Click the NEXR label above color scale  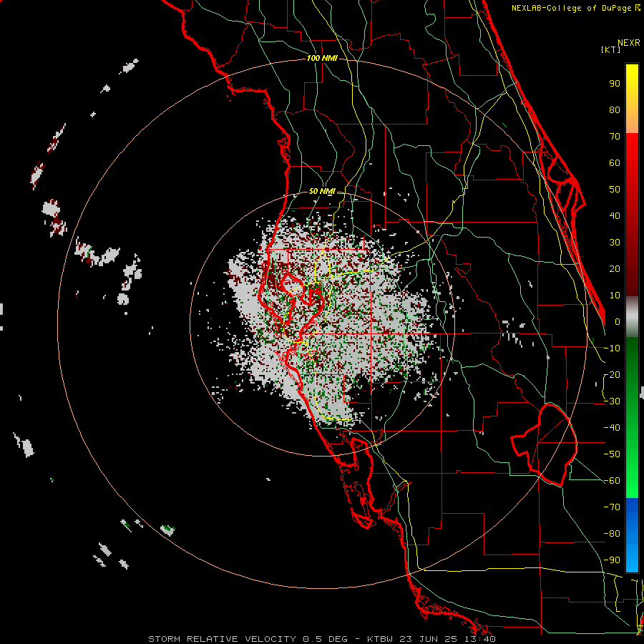pyautogui.click(x=629, y=43)
